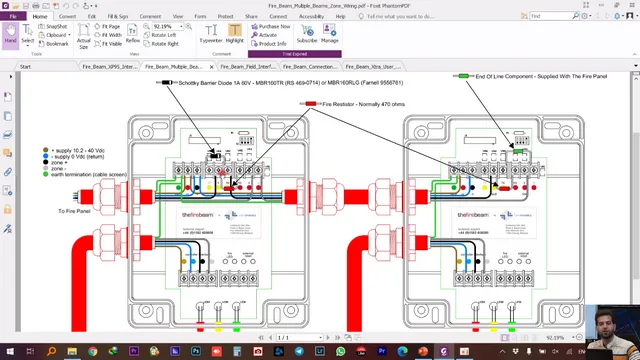The width and height of the screenshot is (640, 360).
Task: Choose the Highlight tool
Action: [x=235, y=34]
